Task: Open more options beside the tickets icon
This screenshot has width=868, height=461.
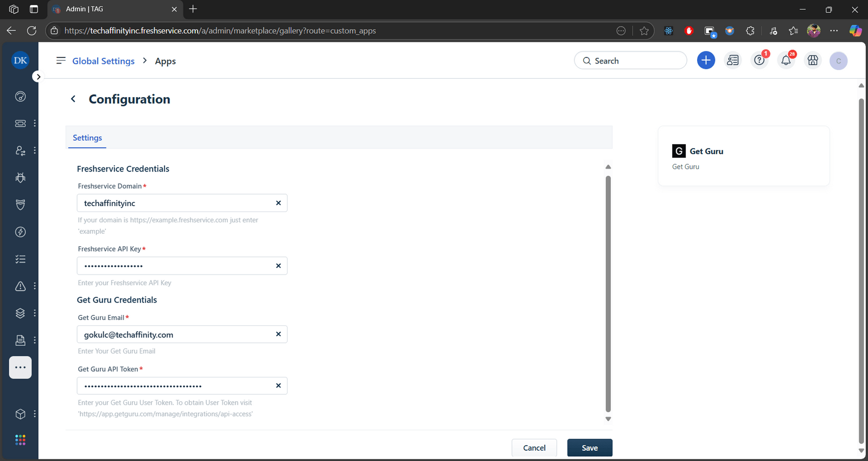Action: coord(35,123)
